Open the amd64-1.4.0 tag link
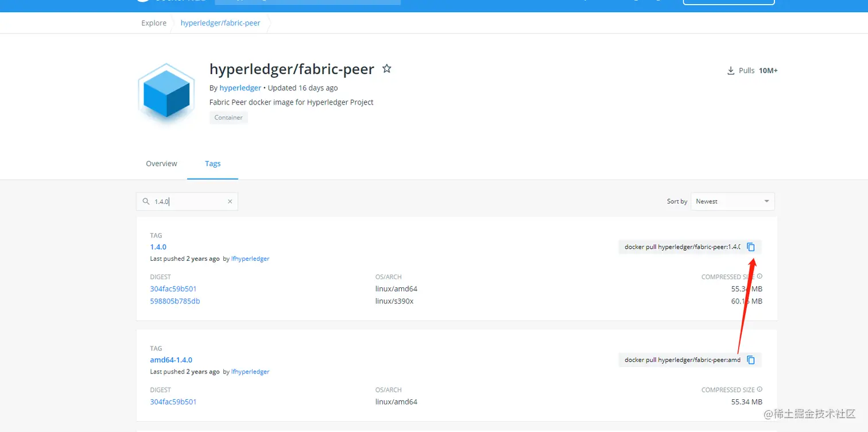This screenshot has width=868, height=432. pos(171,360)
